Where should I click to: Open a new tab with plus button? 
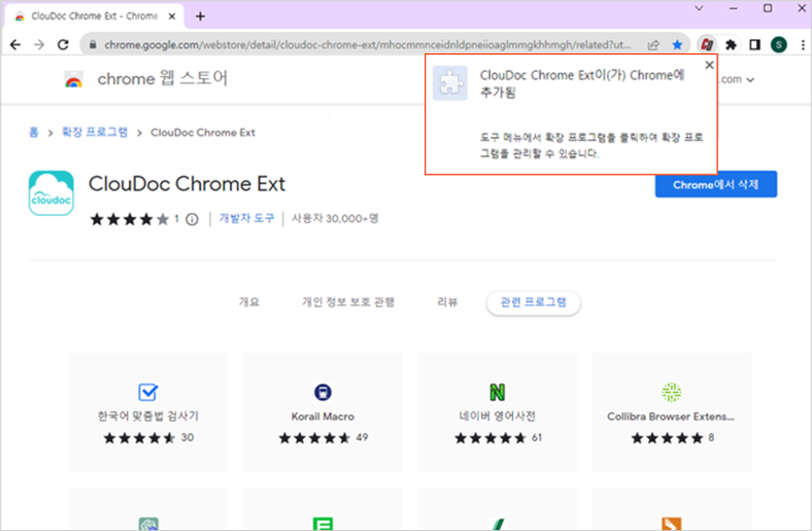tap(201, 17)
